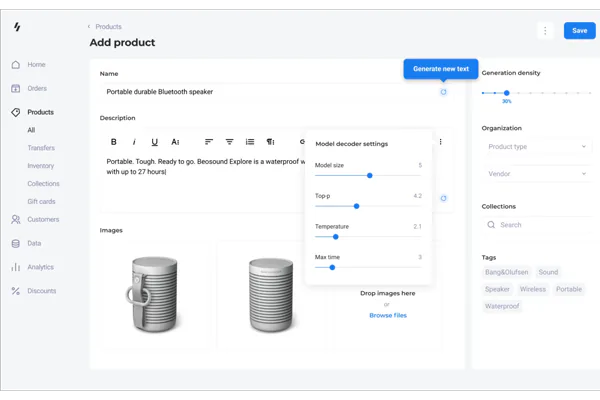Viewport: 600px width, 400px height.
Task: Select the speaker with strap thumbnail
Action: tap(154, 295)
